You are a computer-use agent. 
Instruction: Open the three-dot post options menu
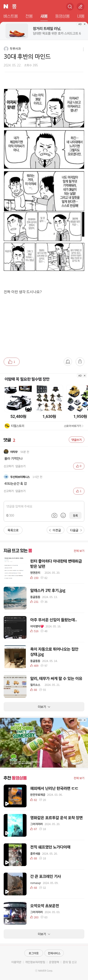[83, 49]
